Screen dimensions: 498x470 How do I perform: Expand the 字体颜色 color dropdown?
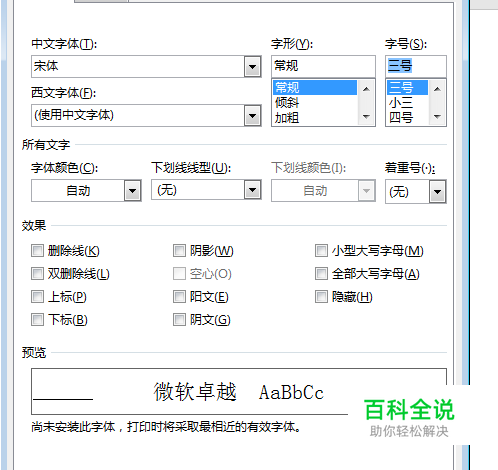click(x=133, y=191)
